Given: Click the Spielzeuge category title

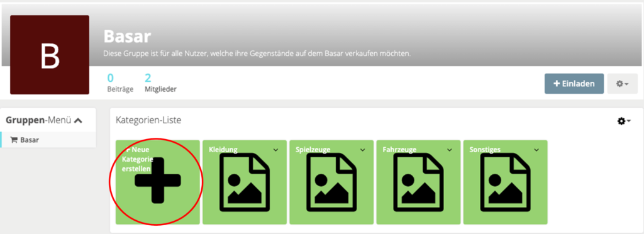Looking at the screenshot, I should [313, 150].
